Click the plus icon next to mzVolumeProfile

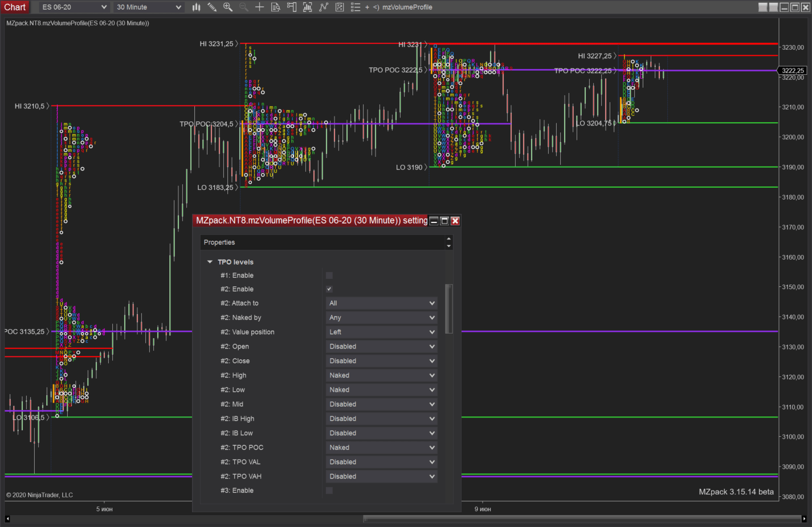coord(367,7)
